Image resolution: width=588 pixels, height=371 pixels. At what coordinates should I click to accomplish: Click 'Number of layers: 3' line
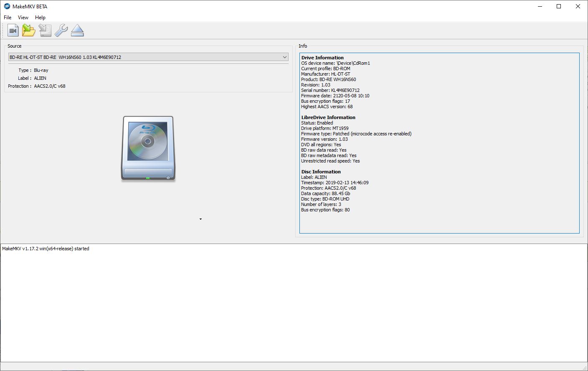pyautogui.click(x=321, y=204)
